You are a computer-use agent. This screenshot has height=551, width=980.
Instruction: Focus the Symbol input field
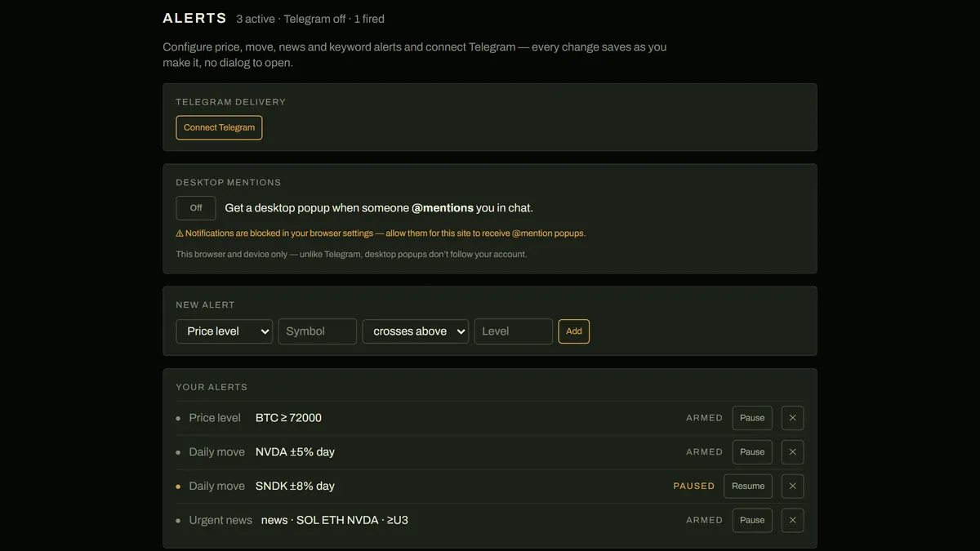318,331
